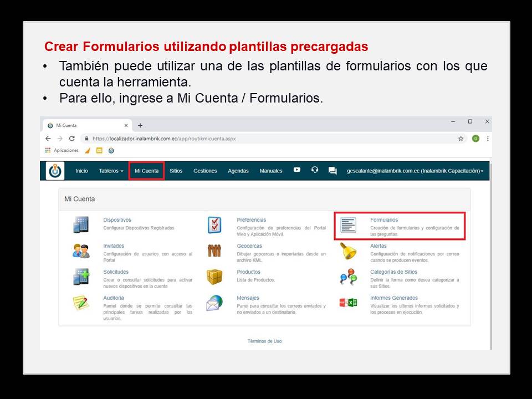Reload the page with refresh icon
The image size is (532, 399).
(x=72, y=139)
